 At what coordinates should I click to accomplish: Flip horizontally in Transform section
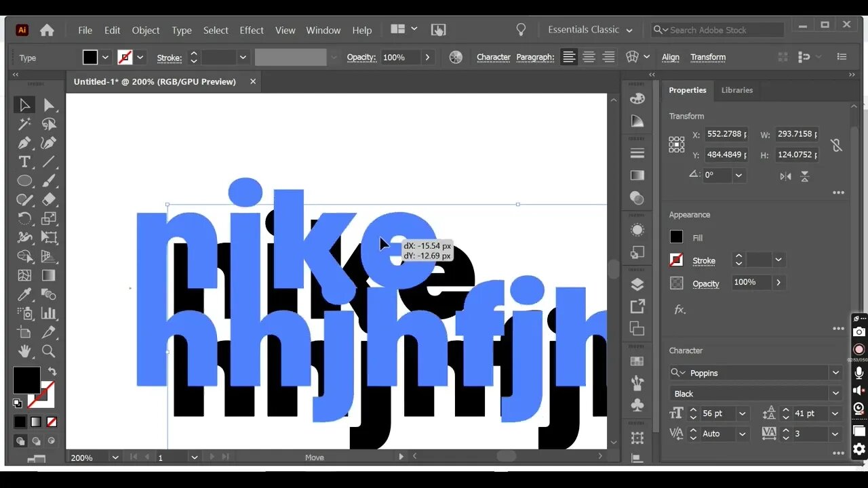(785, 176)
